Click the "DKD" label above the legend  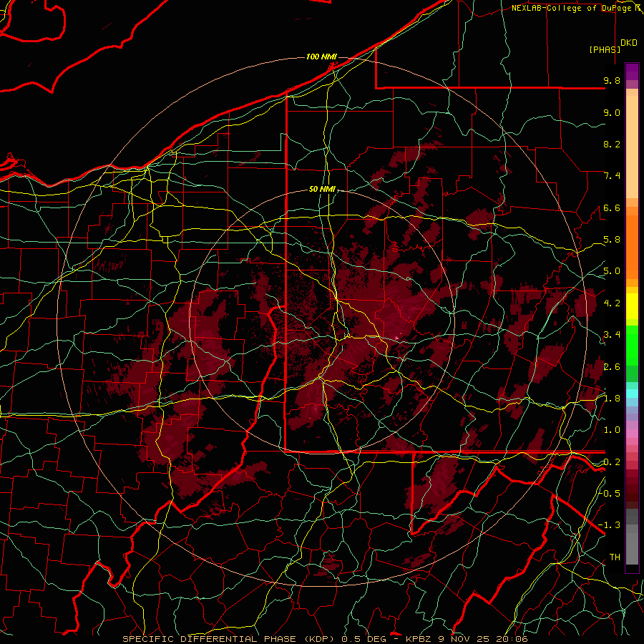coord(629,43)
